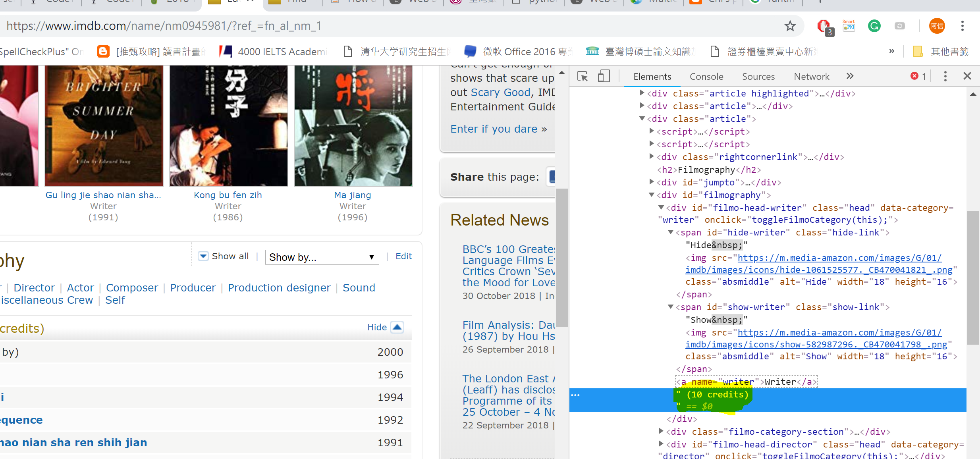Screen dimensions: 980x459
Task: Expand the filmo-head-director div node
Action: click(661, 444)
